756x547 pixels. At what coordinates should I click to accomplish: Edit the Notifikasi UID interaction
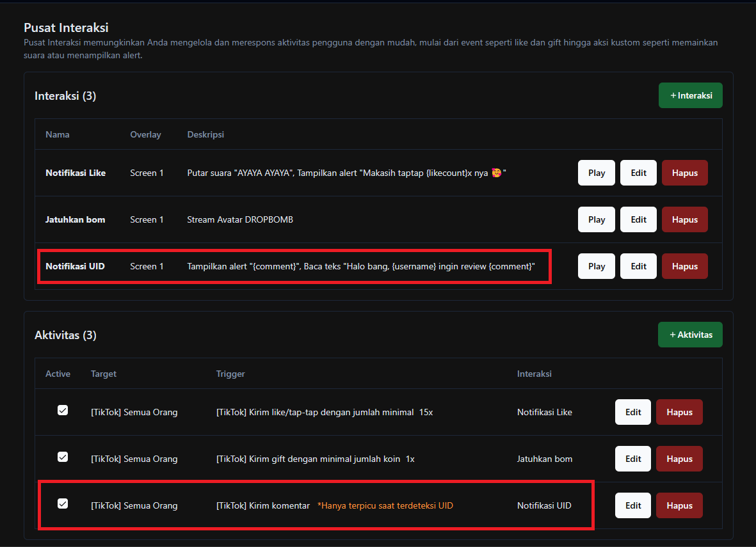pyautogui.click(x=638, y=266)
